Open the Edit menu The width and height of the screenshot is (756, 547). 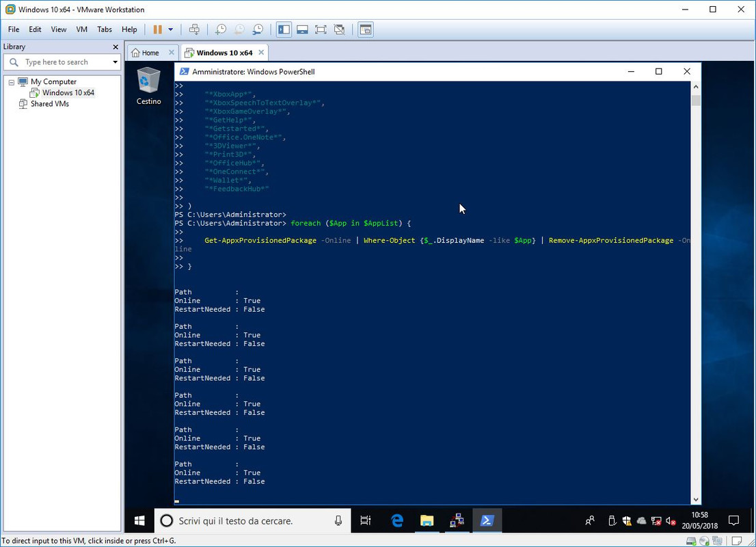[x=35, y=29]
